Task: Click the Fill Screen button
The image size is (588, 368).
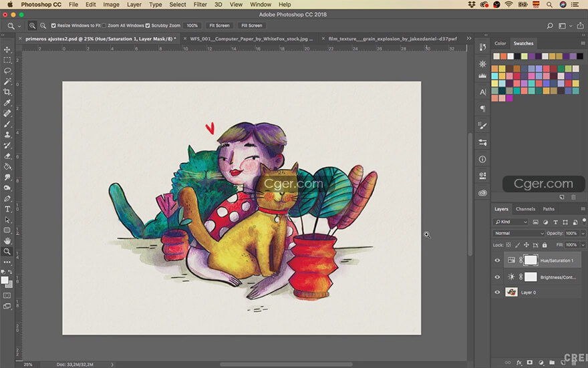Action: tap(252, 25)
